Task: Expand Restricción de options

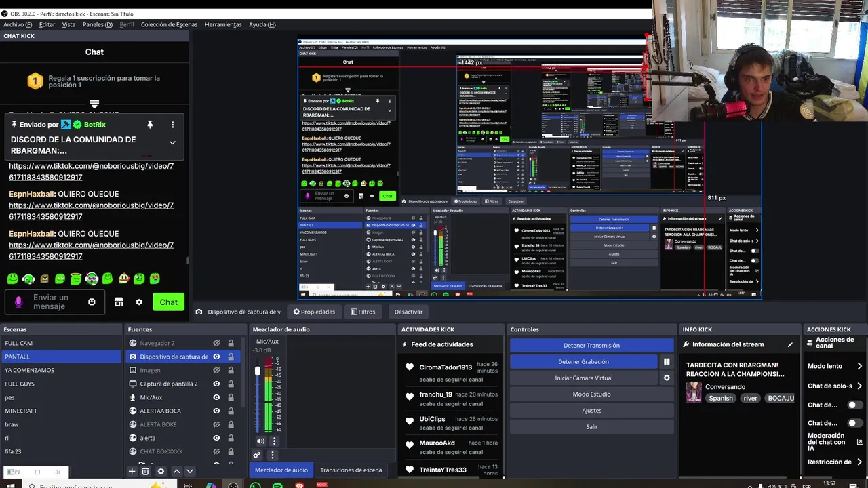Action: 859,462
